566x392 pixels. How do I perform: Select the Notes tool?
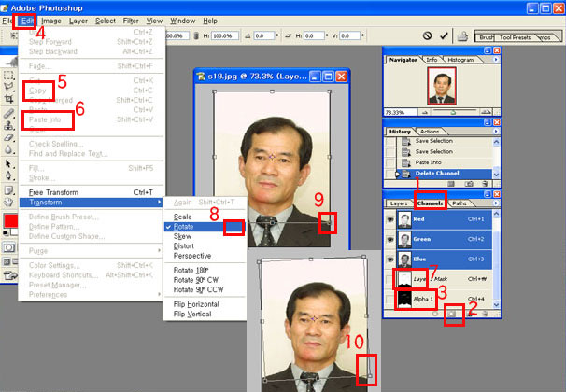(x=8, y=190)
